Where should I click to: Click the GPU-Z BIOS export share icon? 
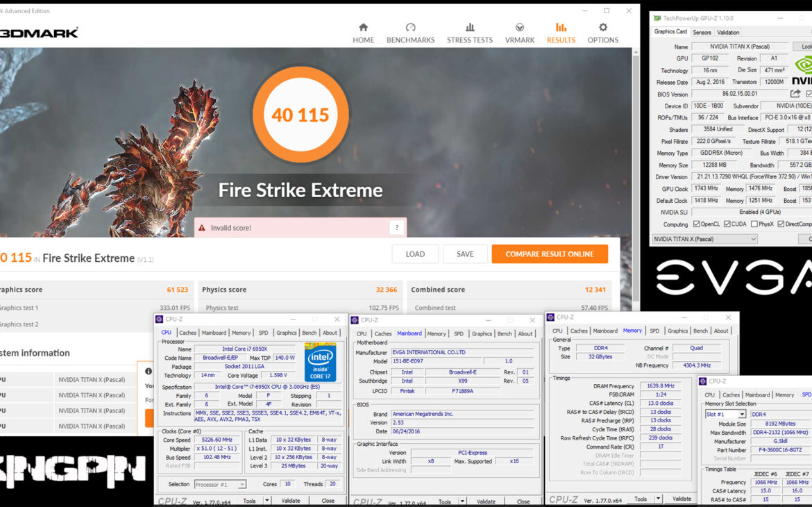click(795, 94)
